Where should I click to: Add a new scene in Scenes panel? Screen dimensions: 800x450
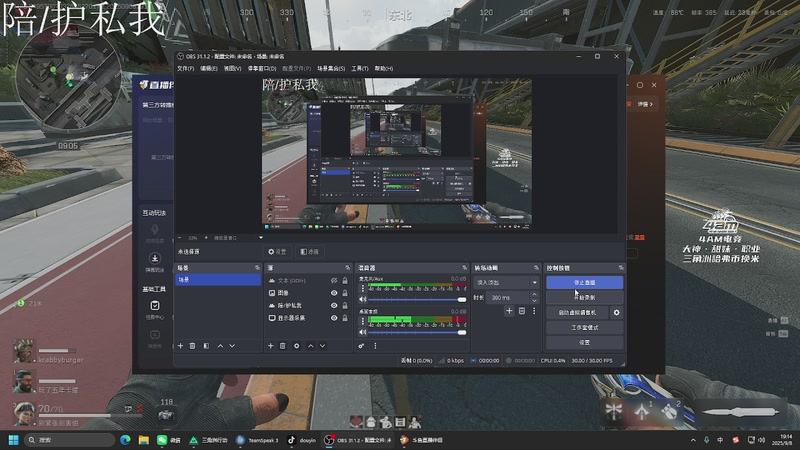point(180,346)
